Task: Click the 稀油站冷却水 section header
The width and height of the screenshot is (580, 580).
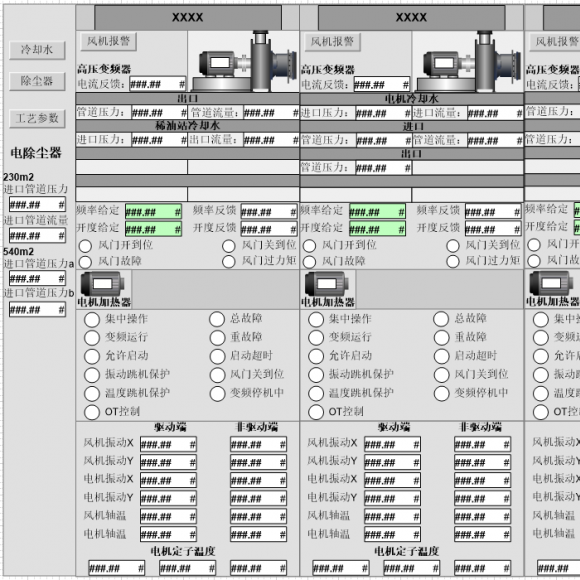Action: click(x=188, y=126)
